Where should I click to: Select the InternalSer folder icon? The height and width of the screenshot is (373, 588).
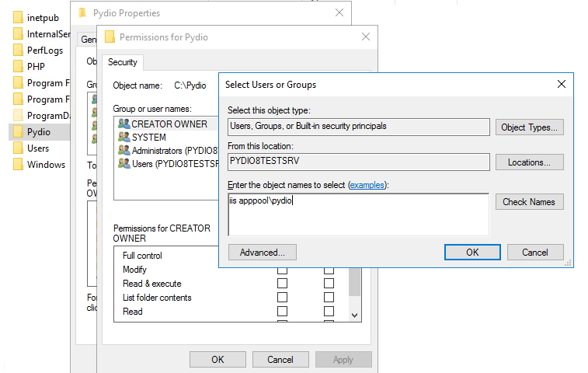[x=18, y=34]
